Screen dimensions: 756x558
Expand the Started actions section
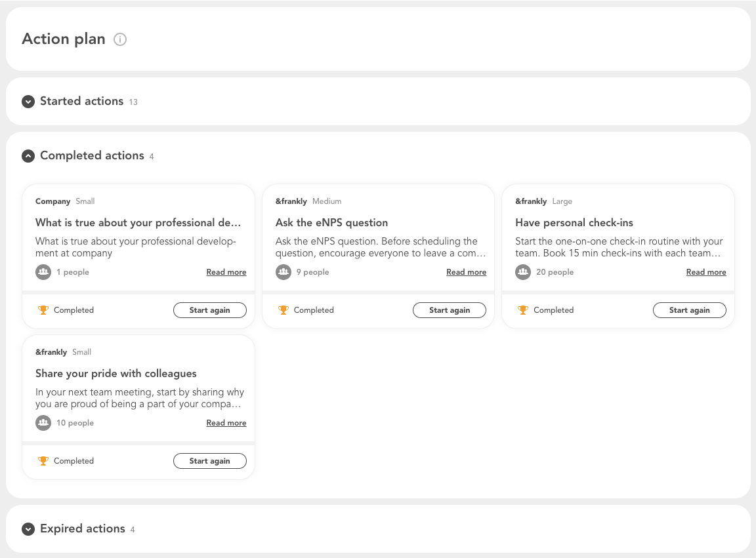tap(28, 102)
